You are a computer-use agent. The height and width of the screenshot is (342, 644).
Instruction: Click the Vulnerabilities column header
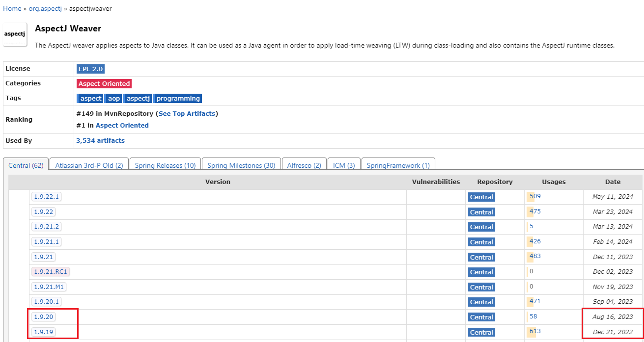click(x=436, y=182)
